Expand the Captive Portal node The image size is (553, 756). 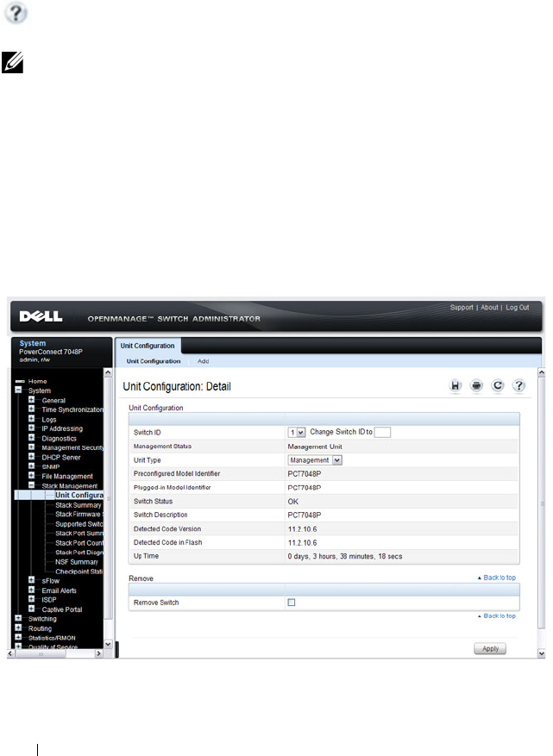coord(31,609)
